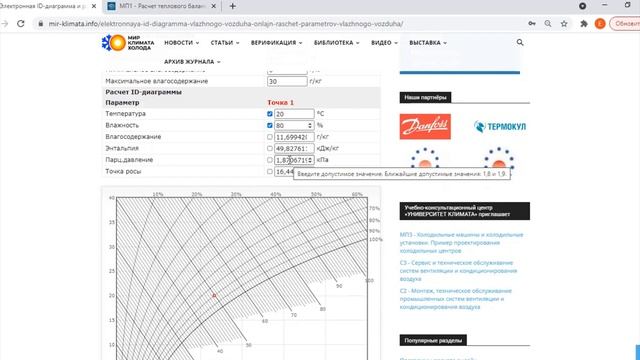Open the extensions puzzle icon

pyautogui.click(x=584, y=24)
